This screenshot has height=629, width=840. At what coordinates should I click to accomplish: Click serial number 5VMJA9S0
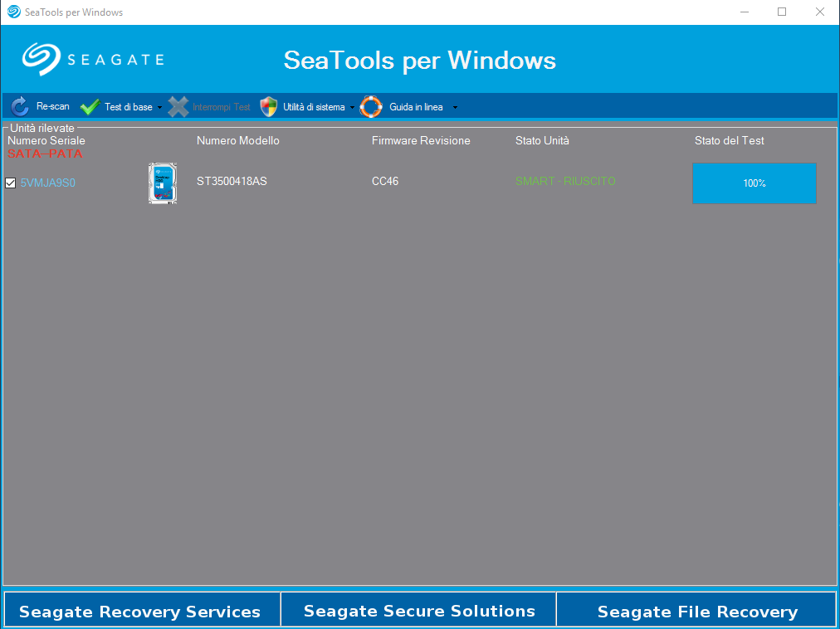47,183
